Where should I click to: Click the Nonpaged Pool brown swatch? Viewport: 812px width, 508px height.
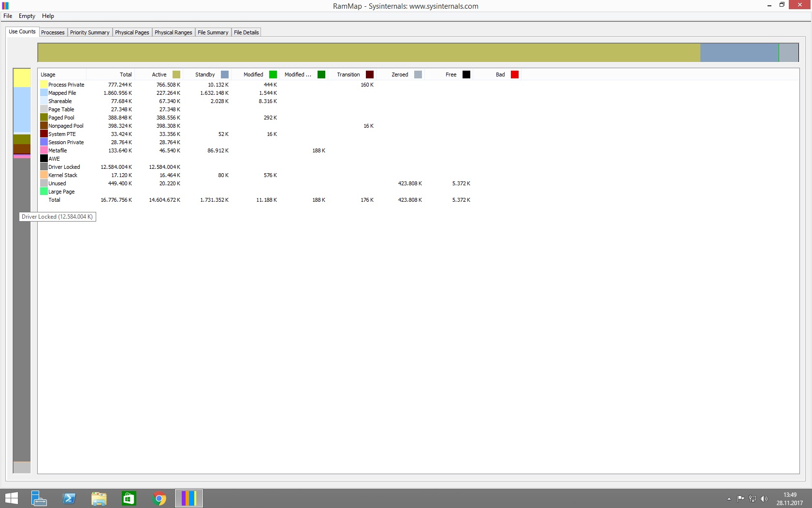pos(44,126)
